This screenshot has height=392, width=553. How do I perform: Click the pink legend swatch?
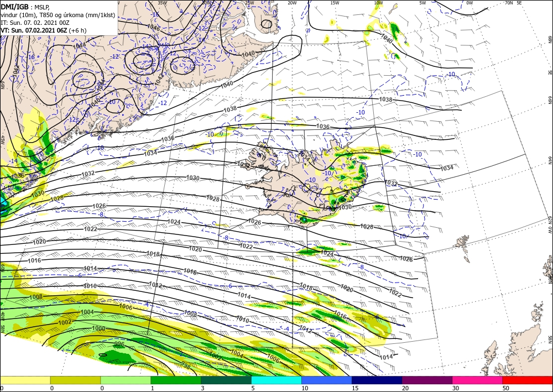(478, 380)
